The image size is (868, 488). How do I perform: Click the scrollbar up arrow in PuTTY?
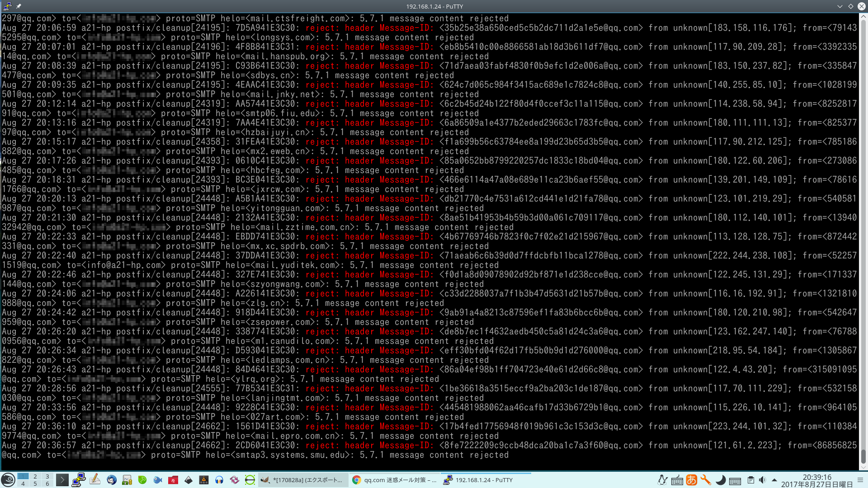click(x=863, y=16)
